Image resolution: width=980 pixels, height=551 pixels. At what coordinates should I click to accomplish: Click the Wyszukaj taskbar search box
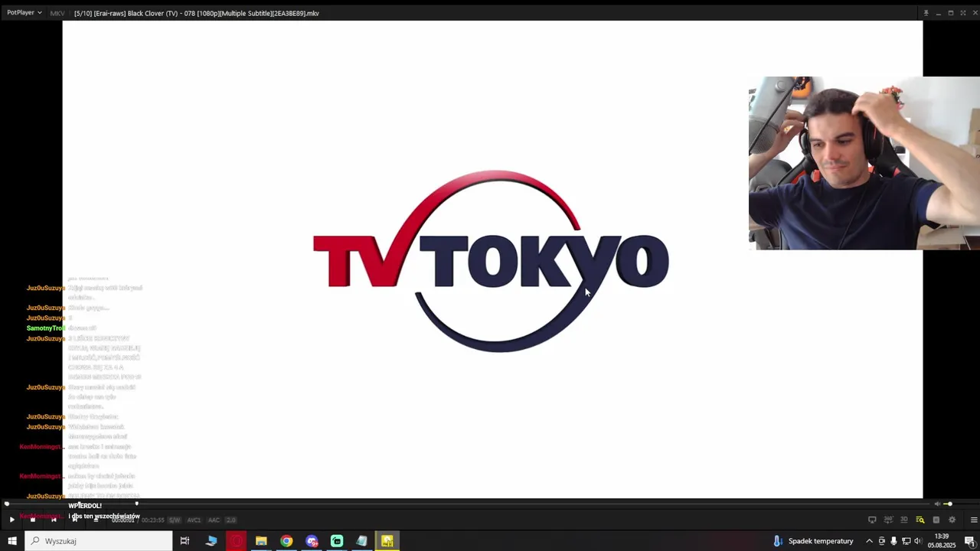pos(99,541)
